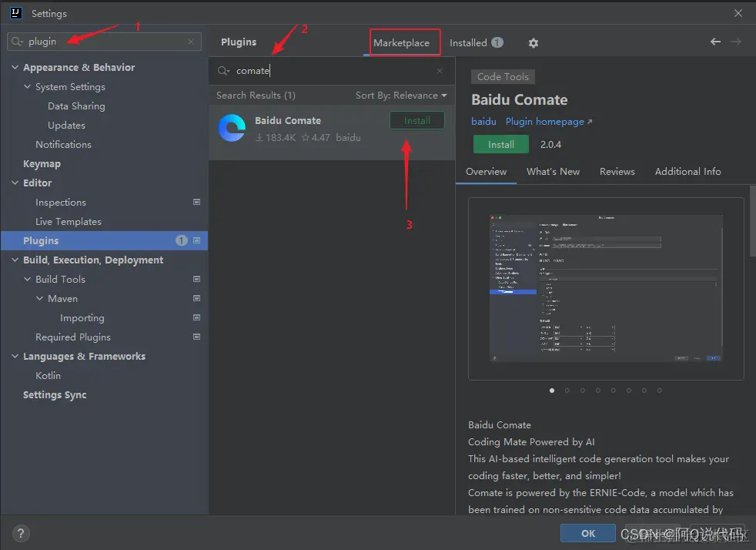The height and width of the screenshot is (550, 756).
Task: Clear the settings search field
Action: 191,42
